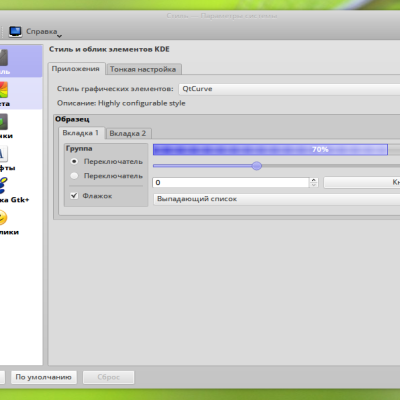Click the Образец group title
The height and width of the screenshot is (400, 400).
tap(72, 119)
